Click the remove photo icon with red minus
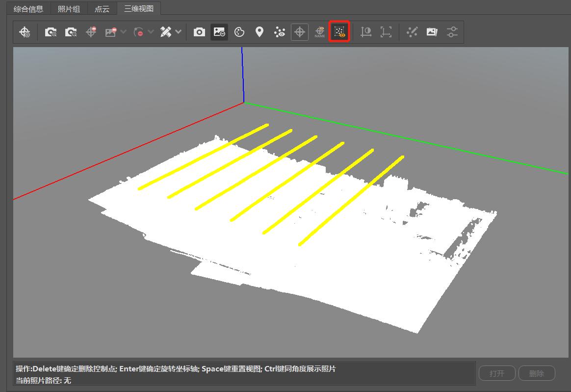 (111, 32)
